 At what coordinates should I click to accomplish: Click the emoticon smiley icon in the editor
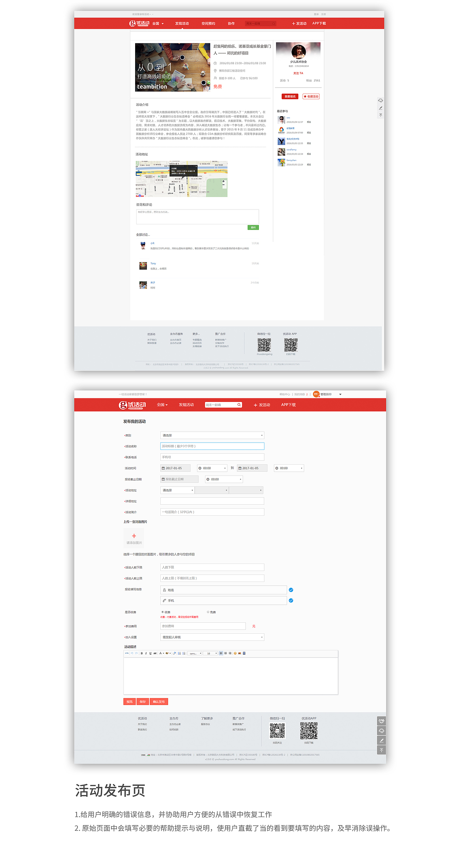[x=235, y=653]
